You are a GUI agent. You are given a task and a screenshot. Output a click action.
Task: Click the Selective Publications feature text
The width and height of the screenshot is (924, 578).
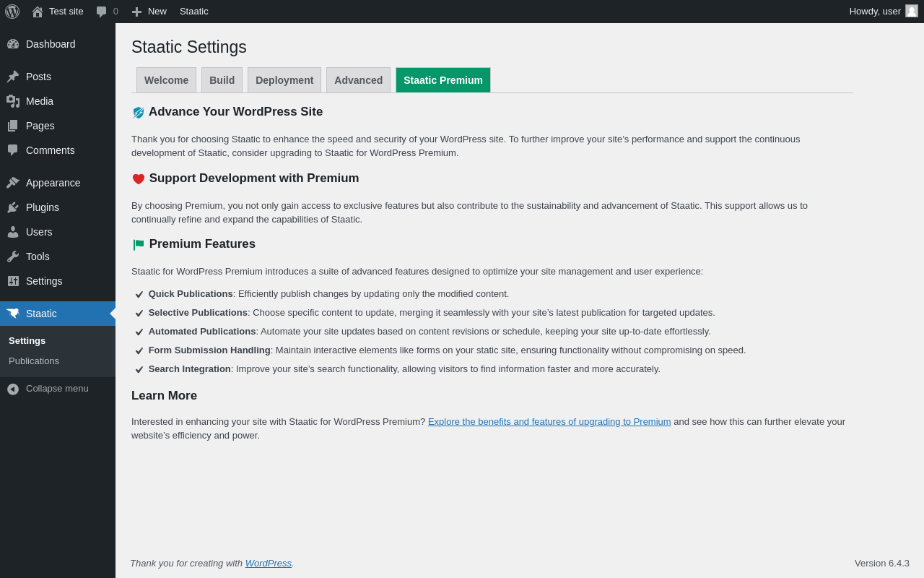click(x=432, y=313)
